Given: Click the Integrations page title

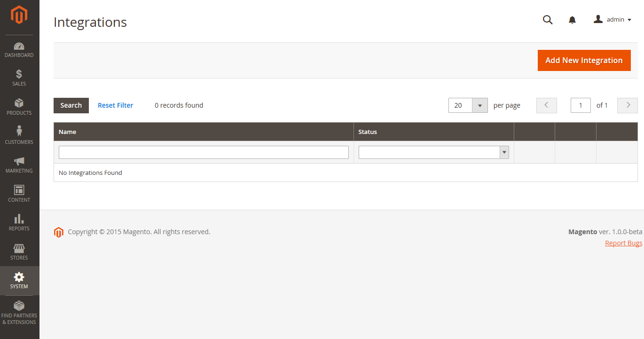Looking at the screenshot, I should [x=90, y=22].
